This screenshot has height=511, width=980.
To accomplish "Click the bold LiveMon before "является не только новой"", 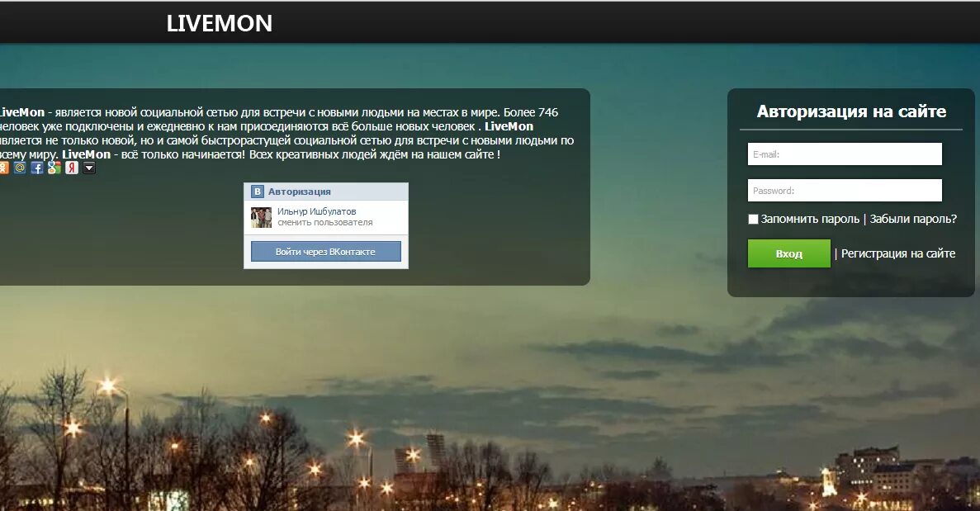I will (x=509, y=126).
